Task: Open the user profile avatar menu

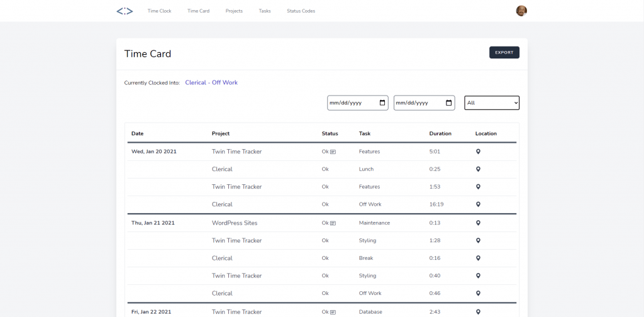Action: [x=521, y=11]
